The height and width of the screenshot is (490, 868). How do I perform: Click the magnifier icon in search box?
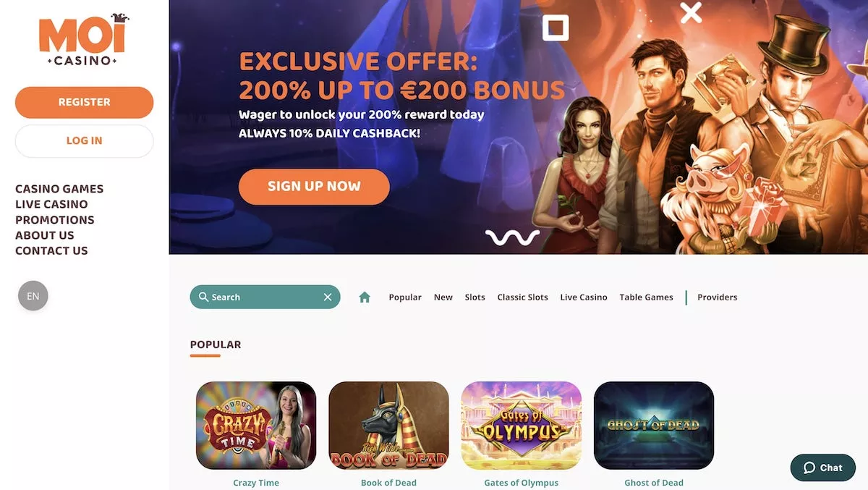click(203, 297)
